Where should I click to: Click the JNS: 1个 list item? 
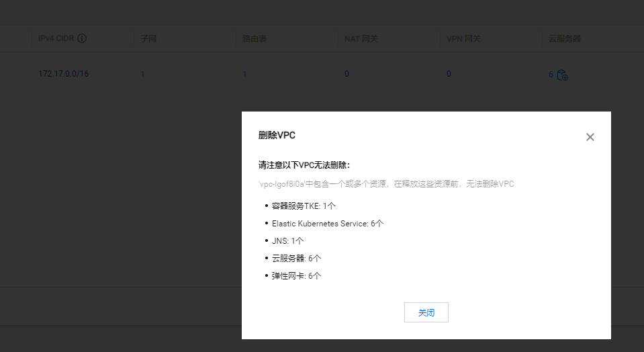pos(287,241)
